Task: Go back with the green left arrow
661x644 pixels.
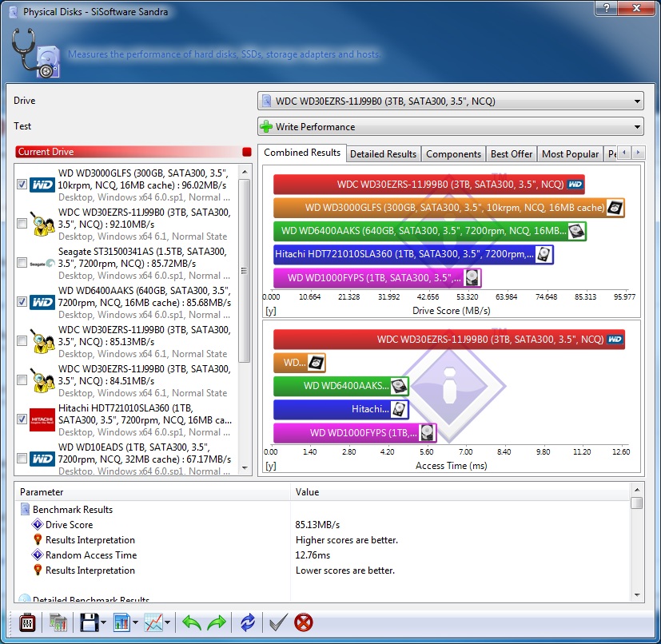Action: [x=191, y=622]
